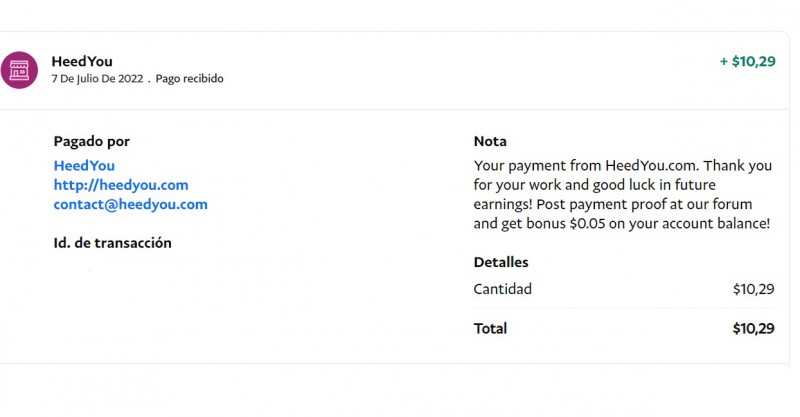Select the Cantidad label
800x417 pixels.
point(502,290)
